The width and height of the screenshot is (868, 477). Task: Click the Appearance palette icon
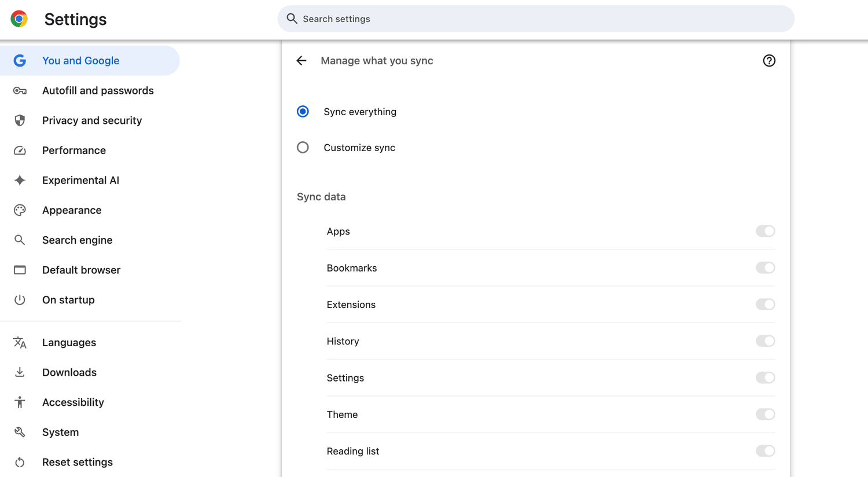[x=20, y=210]
